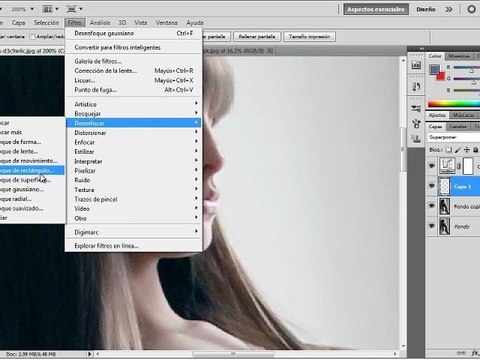Open the arrange documents icon
The image size is (480, 360).
tap(48, 9)
